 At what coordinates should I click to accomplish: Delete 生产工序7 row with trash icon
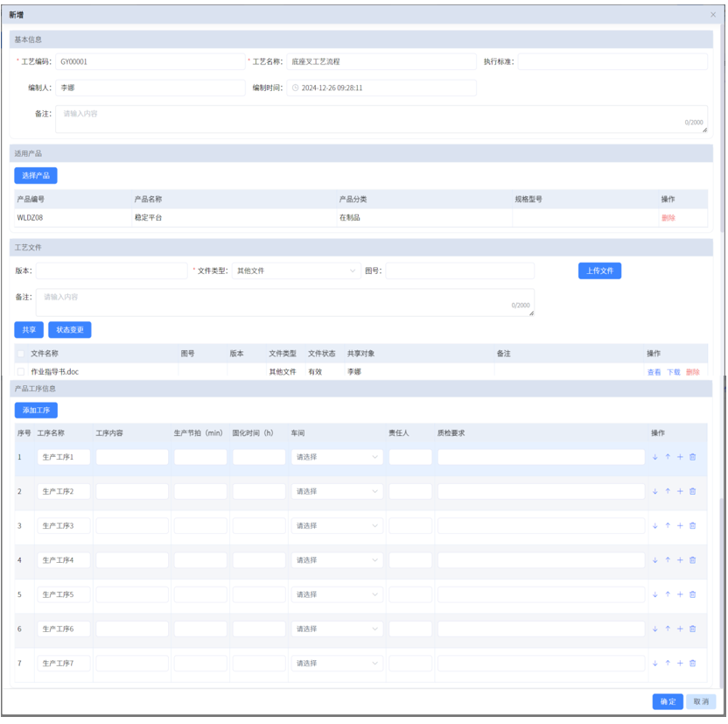coord(692,664)
